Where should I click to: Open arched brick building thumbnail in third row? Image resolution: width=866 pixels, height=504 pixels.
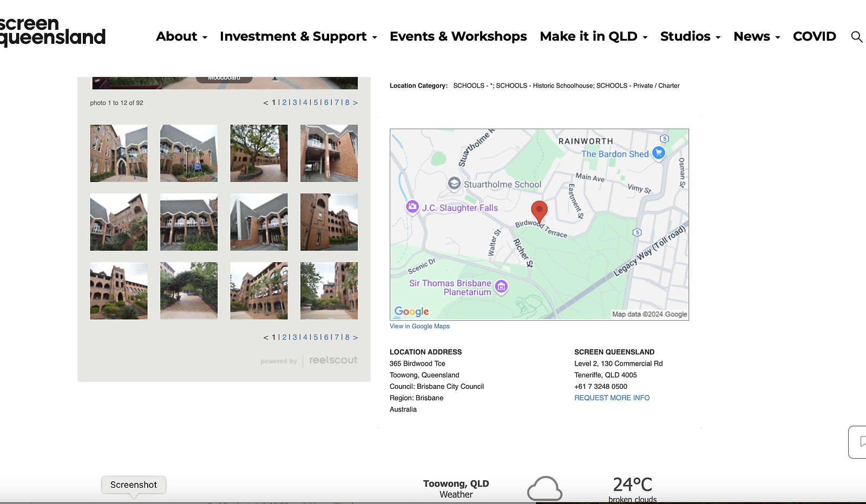[x=119, y=291]
